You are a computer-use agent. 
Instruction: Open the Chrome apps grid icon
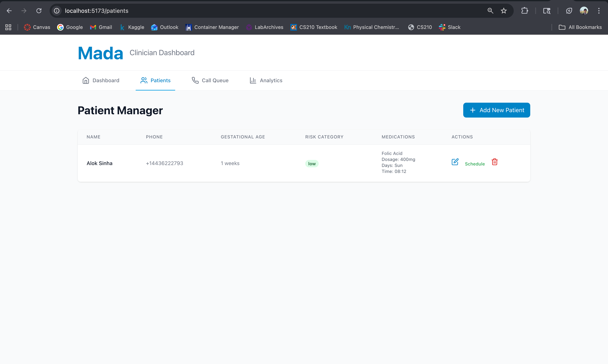coord(8,27)
